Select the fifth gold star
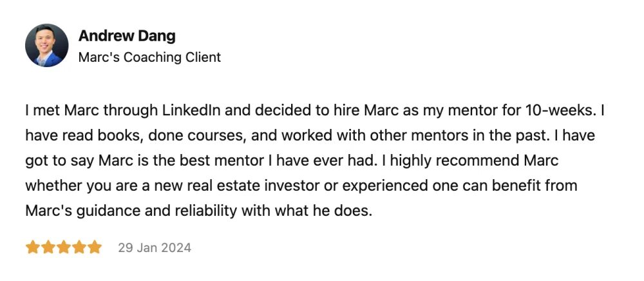Screen dimensions: 644x281 click(x=95, y=247)
